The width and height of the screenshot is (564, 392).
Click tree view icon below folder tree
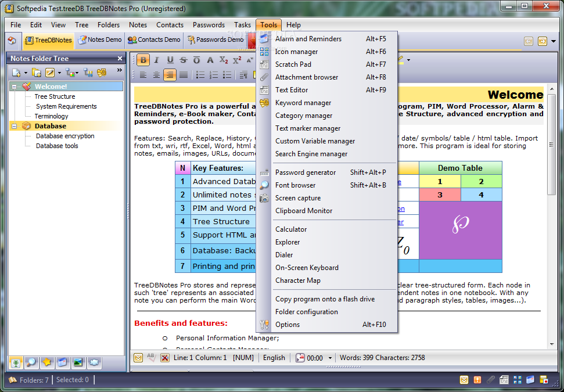coord(16,362)
